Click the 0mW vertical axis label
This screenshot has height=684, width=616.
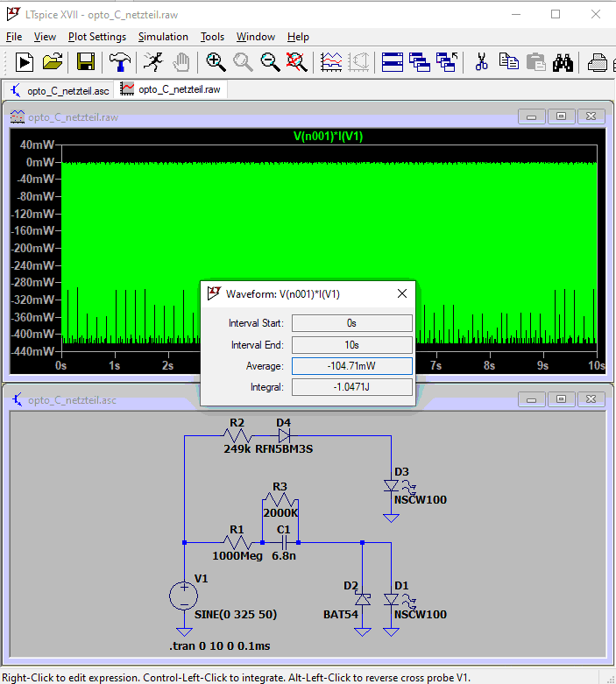[39, 162]
